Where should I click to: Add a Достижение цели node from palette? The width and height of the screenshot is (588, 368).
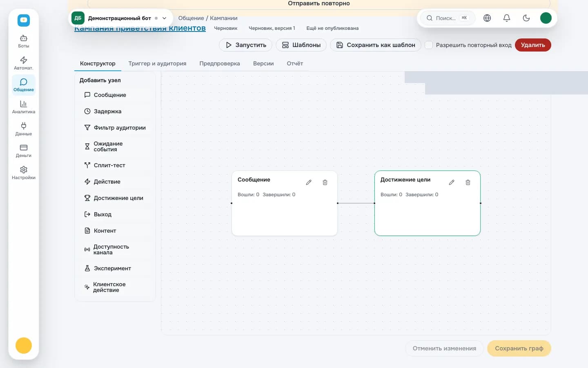tap(115, 198)
